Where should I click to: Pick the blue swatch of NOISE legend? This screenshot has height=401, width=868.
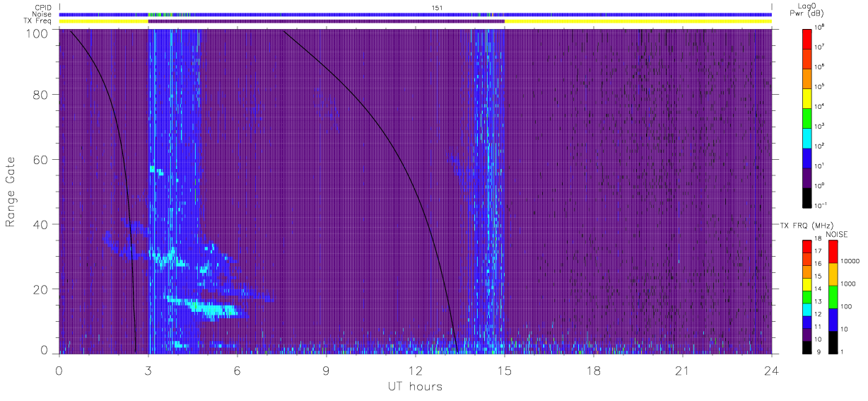833,318
